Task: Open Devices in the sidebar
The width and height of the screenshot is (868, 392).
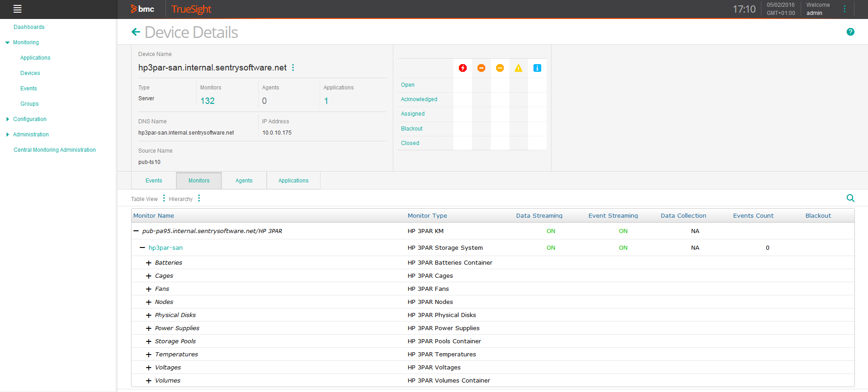Action: point(30,73)
